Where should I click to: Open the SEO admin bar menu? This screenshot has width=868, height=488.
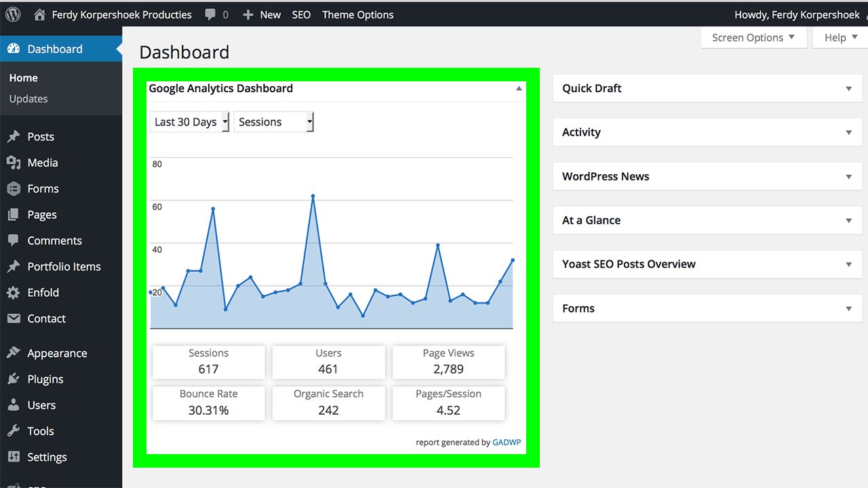coord(301,14)
